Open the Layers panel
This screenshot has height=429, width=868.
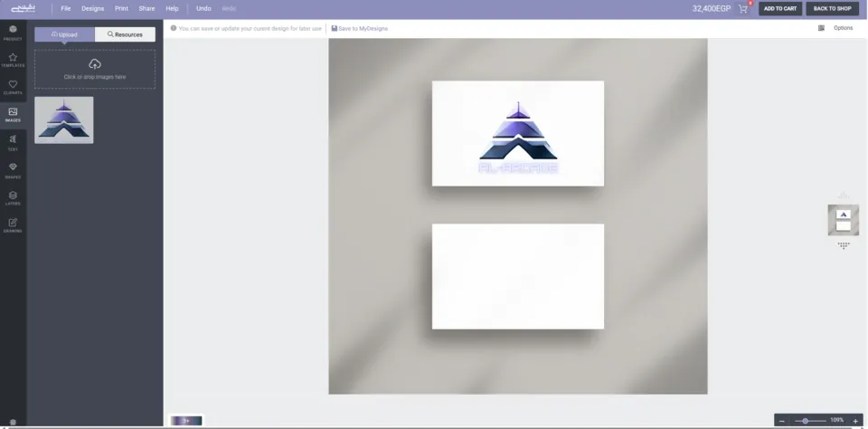13,198
